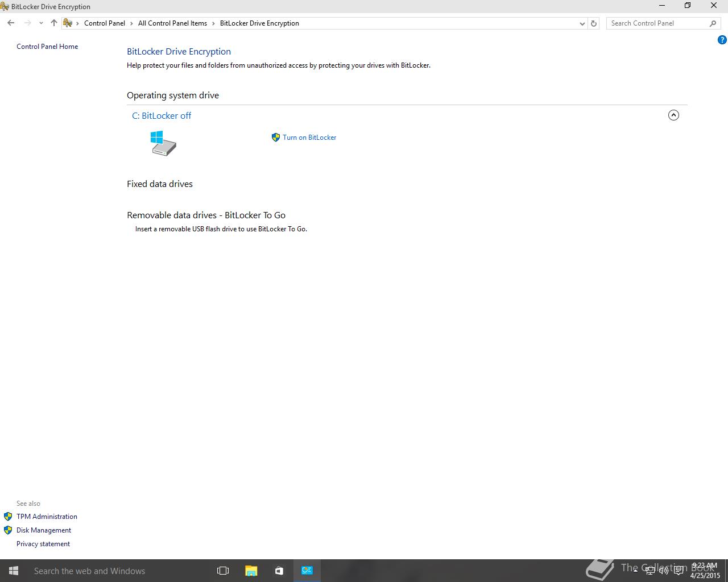Click the Forward navigation arrow
Screen dimensions: 728x582
pos(27,23)
